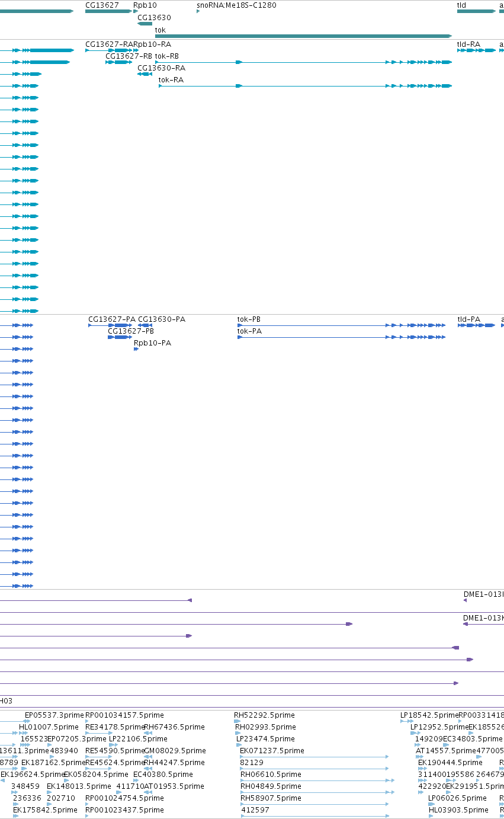Select the feature labeled 412597
Viewport: 504px width, 819px height.
click(x=256, y=810)
